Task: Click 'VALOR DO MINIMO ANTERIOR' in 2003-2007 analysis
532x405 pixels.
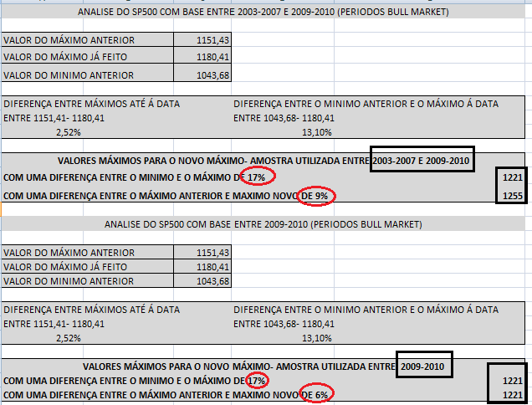Action: point(69,75)
